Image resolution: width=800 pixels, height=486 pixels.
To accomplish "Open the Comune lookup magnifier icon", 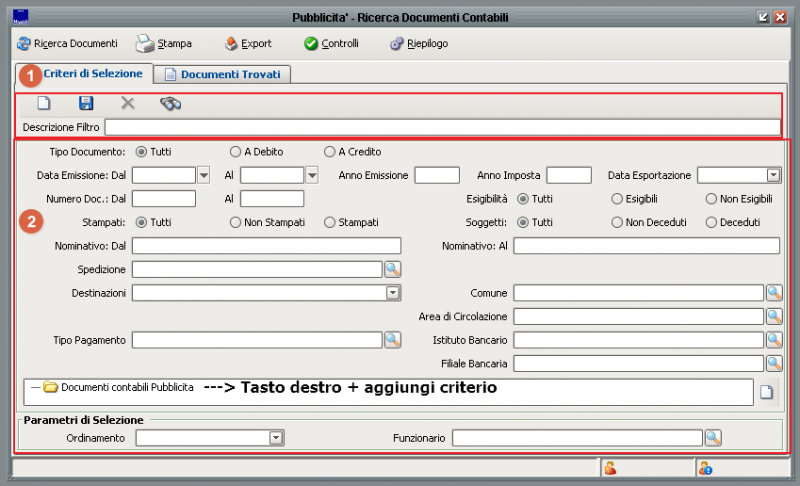I will coord(774,293).
